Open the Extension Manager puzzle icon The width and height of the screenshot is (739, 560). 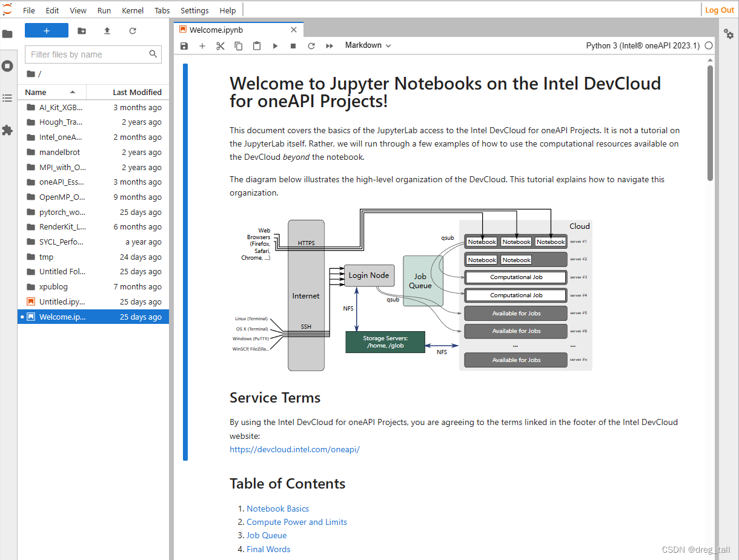[x=7, y=130]
